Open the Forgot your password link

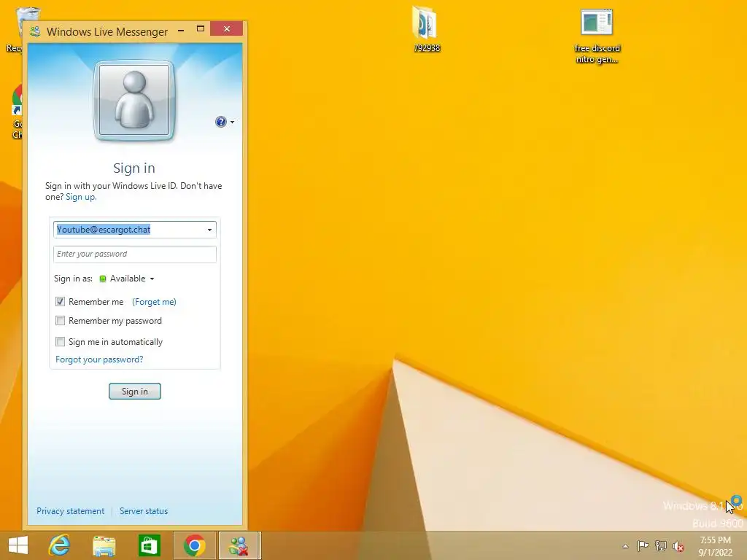click(x=99, y=359)
